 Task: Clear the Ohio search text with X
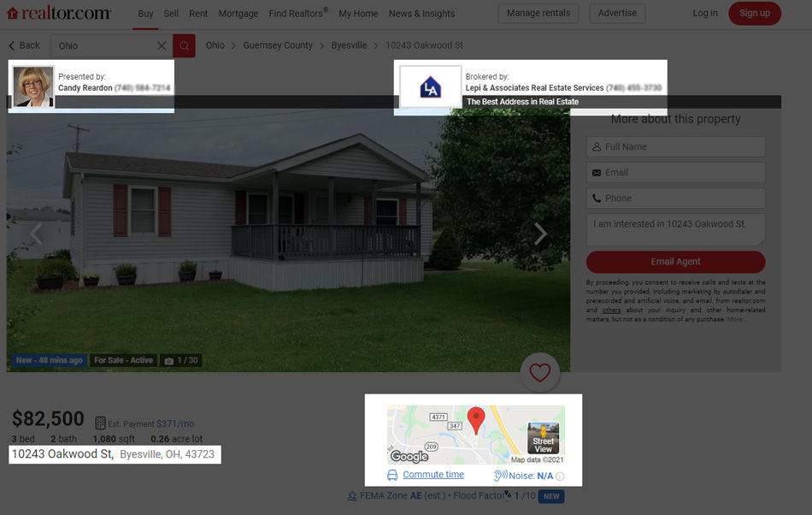click(x=162, y=45)
